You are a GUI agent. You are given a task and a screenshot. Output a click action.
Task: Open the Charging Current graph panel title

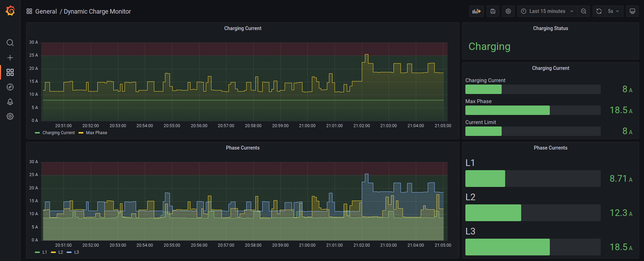243,28
